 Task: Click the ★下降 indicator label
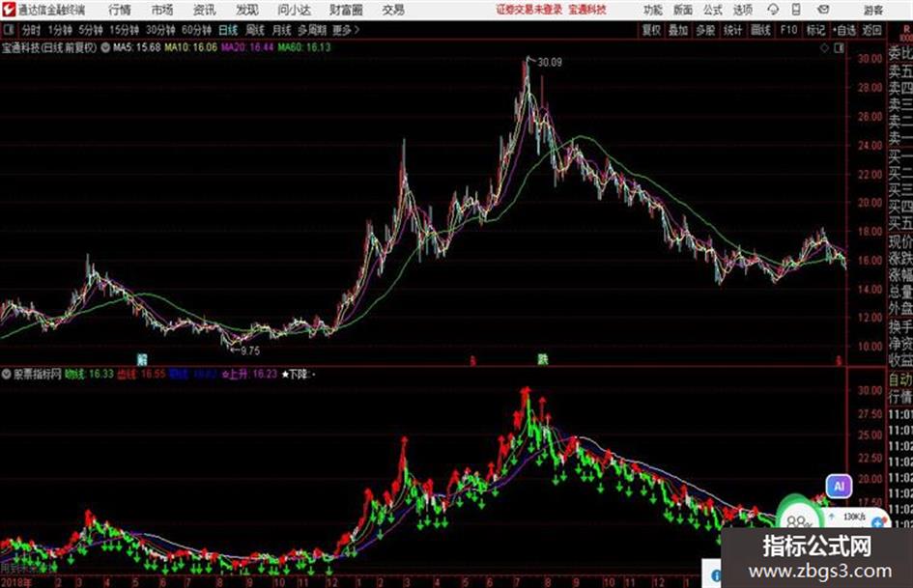point(295,374)
